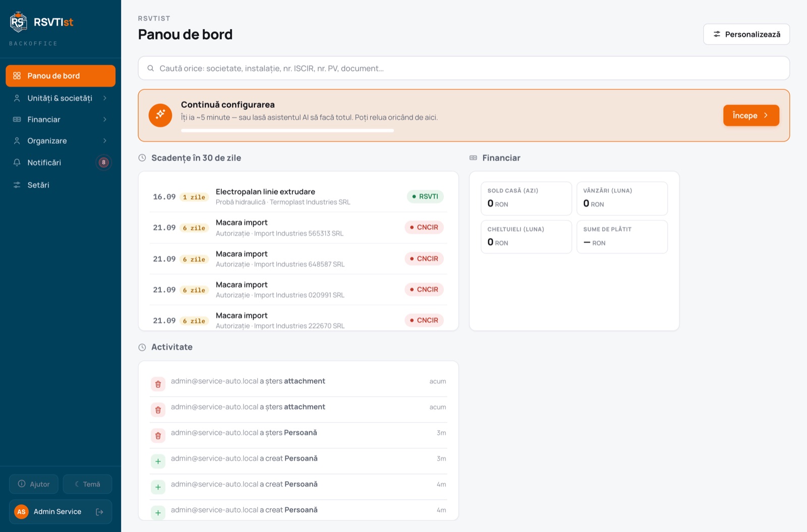This screenshot has height=532, width=807.
Task: Open the Vânzări (luna) card
Action: tap(622, 198)
